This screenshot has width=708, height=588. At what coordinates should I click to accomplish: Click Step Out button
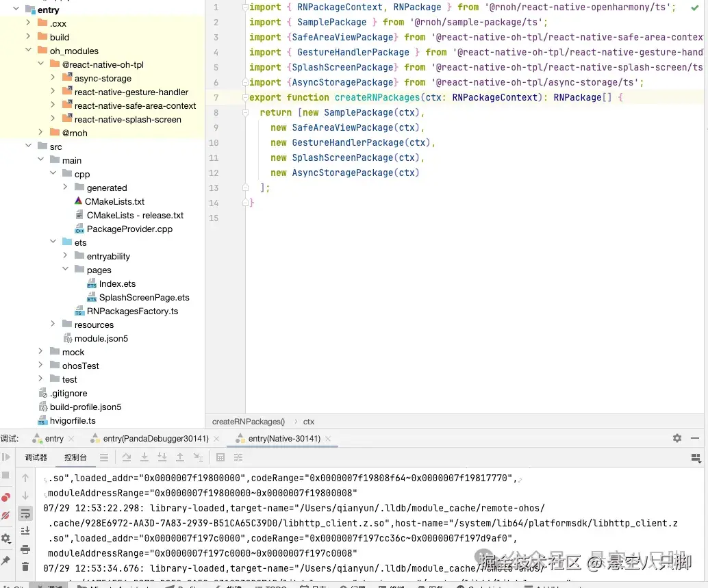179,457
